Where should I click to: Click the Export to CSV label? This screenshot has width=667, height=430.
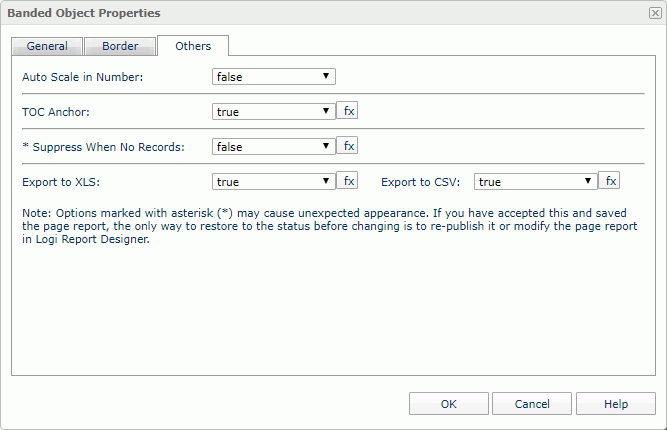(x=420, y=182)
